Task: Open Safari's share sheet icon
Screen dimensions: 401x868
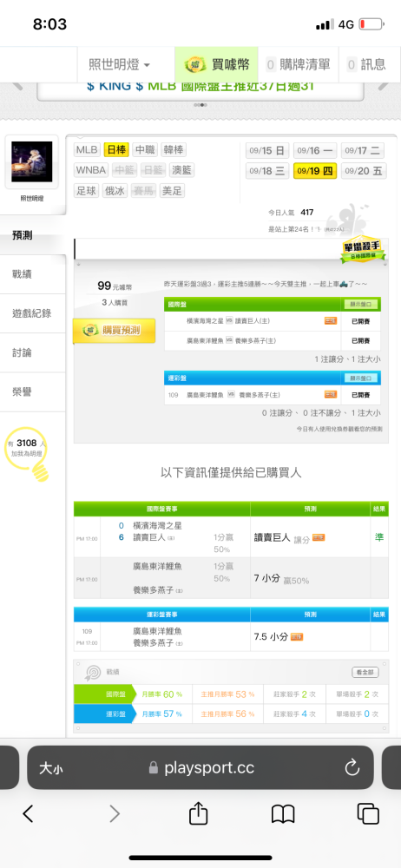Action: coord(198,812)
